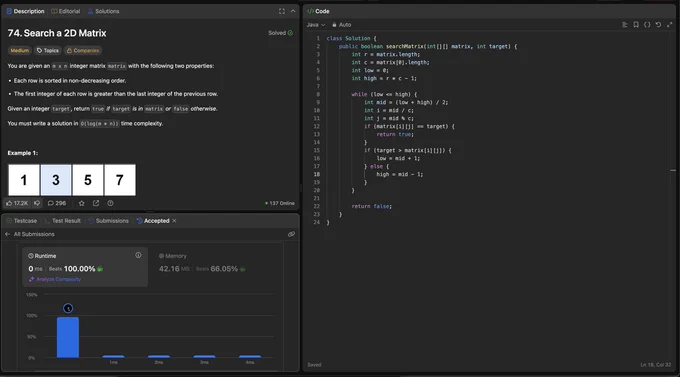Reset code with the undo arrow icon
The height and width of the screenshot is (377, 680).
point(658,25)
